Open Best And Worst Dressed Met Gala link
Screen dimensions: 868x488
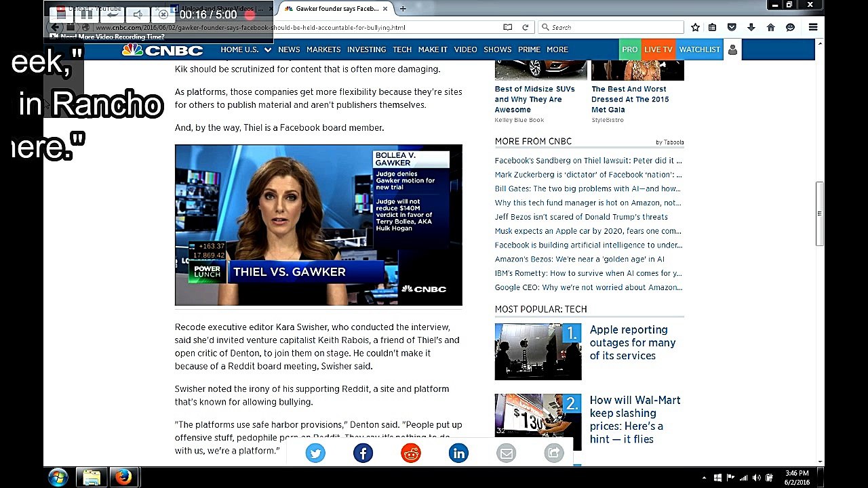(x=631, y=99)
